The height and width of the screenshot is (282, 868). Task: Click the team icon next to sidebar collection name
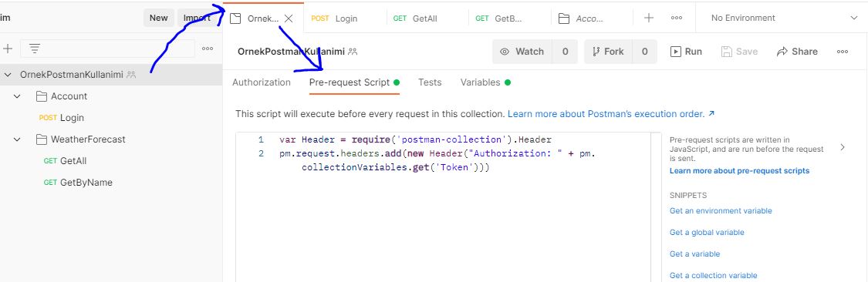point(131,75)
